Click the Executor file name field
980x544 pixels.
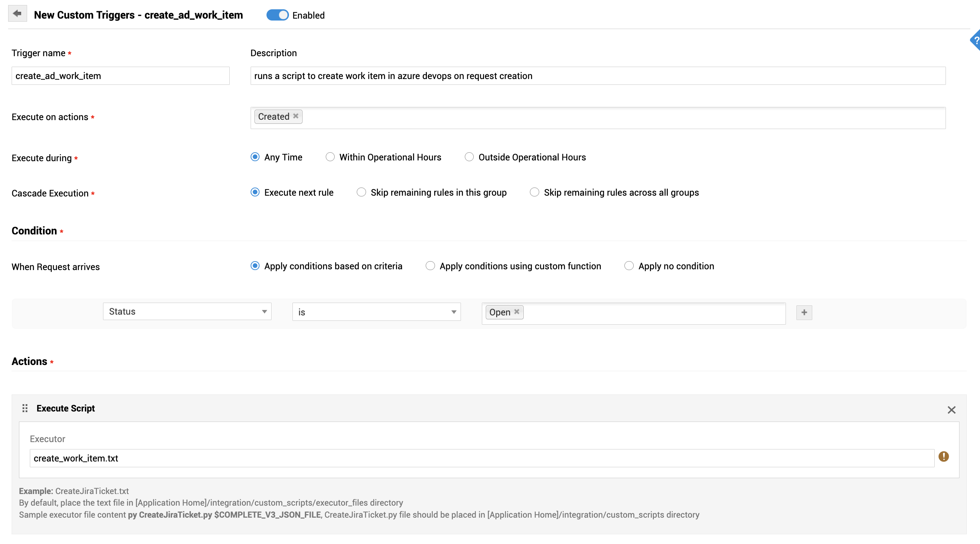coord(481,458)
